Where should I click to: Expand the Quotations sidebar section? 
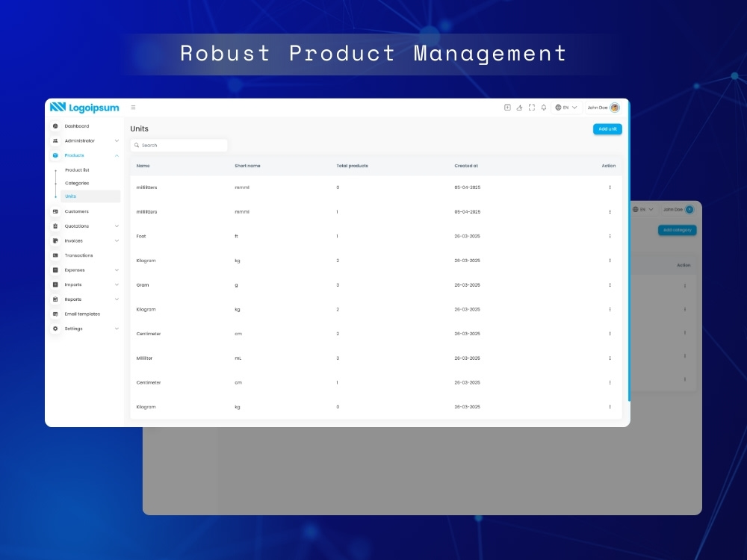pyautogui.click(x=117, y=226)
